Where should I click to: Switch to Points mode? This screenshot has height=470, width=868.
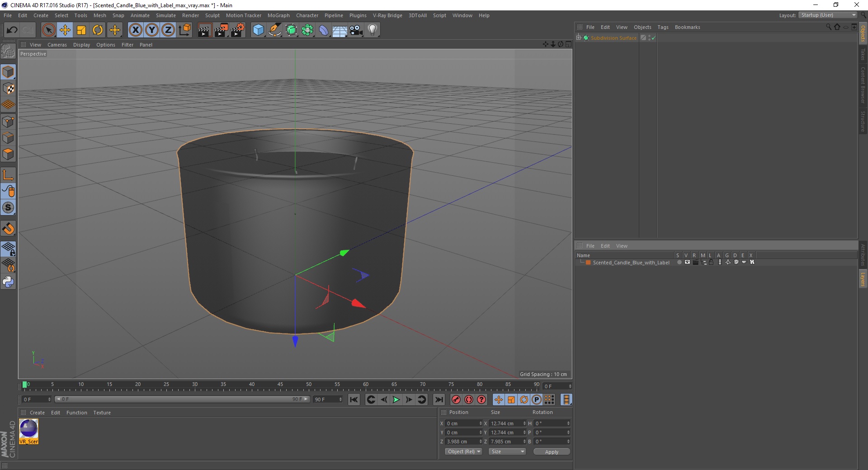(8, 122)
